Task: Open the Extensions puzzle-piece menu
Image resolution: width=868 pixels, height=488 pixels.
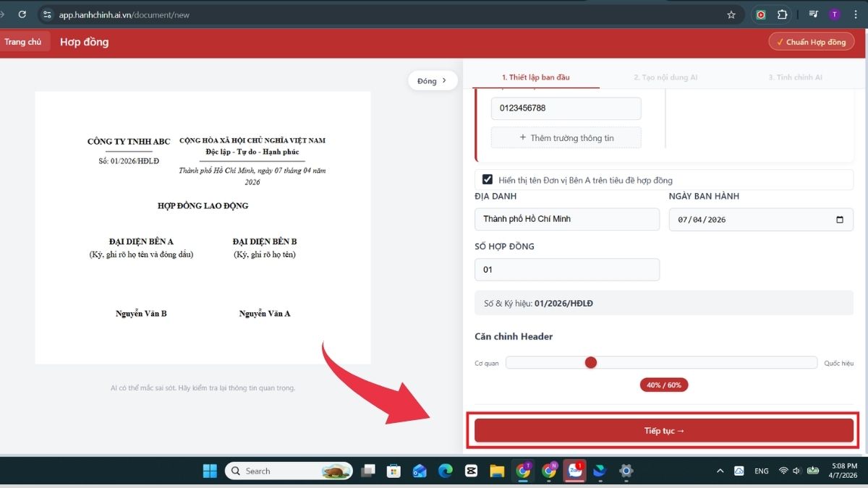Action: [x=782, y=14]
